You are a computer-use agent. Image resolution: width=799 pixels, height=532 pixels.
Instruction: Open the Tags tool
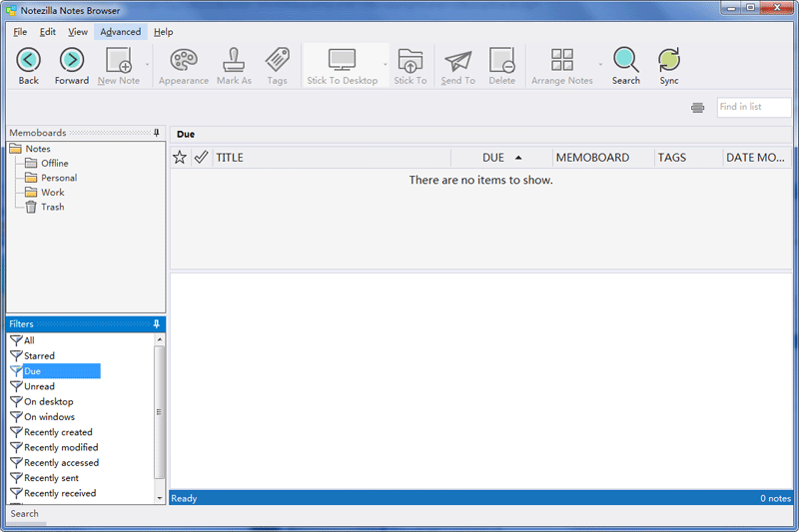pyautogui.click(x=278, y=60)
